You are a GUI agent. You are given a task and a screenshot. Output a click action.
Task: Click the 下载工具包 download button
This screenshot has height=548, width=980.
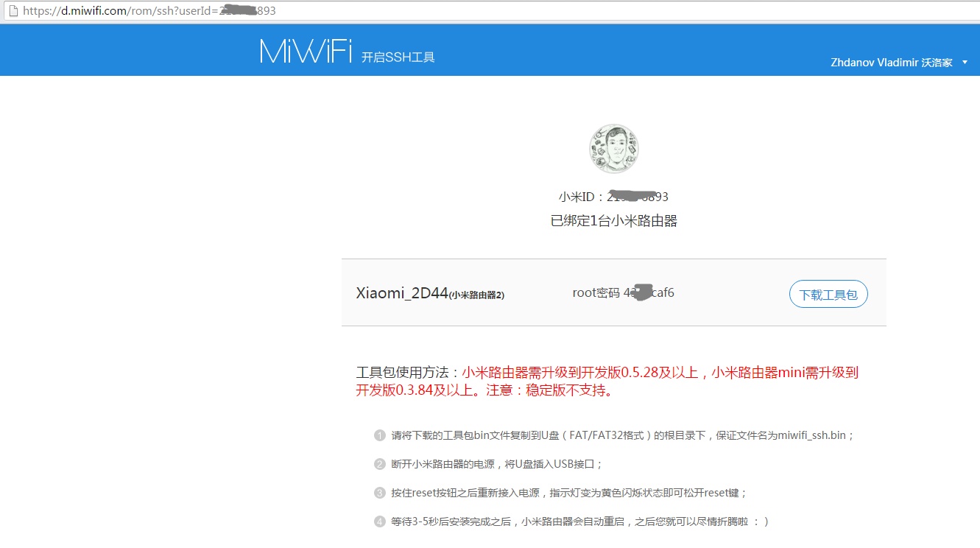[828, 294]
